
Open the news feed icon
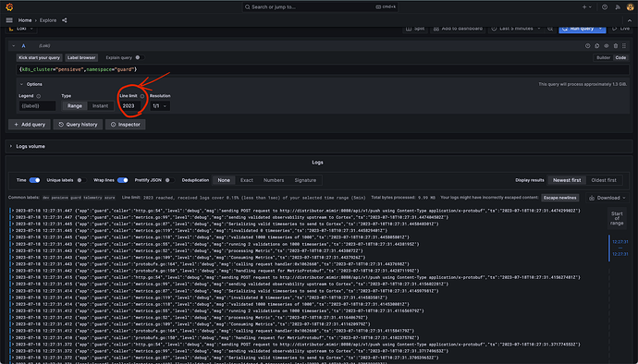tap(618, 6)
